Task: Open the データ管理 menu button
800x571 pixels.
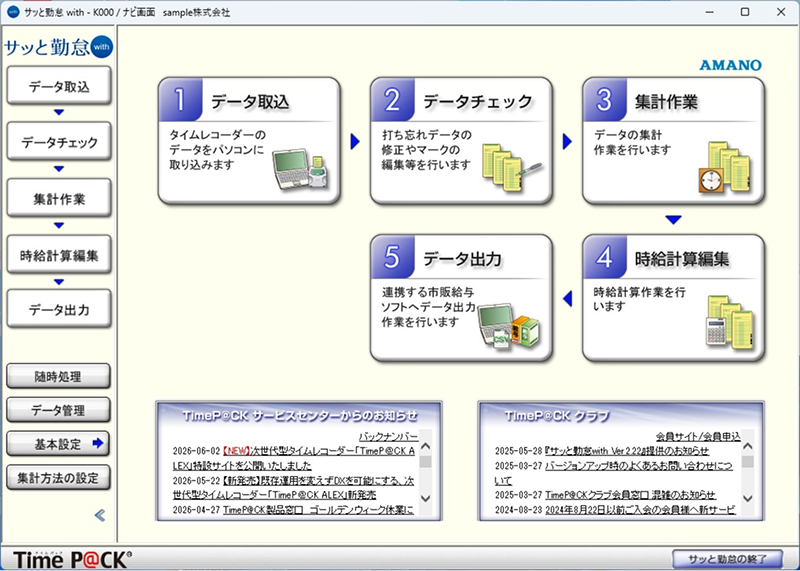Action: click(58, 410)
